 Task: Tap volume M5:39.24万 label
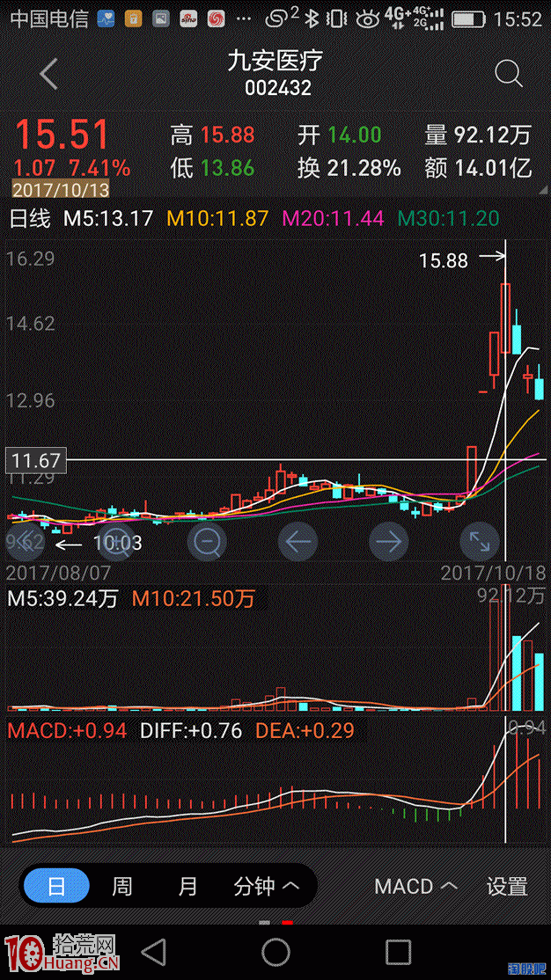point(62,599)
